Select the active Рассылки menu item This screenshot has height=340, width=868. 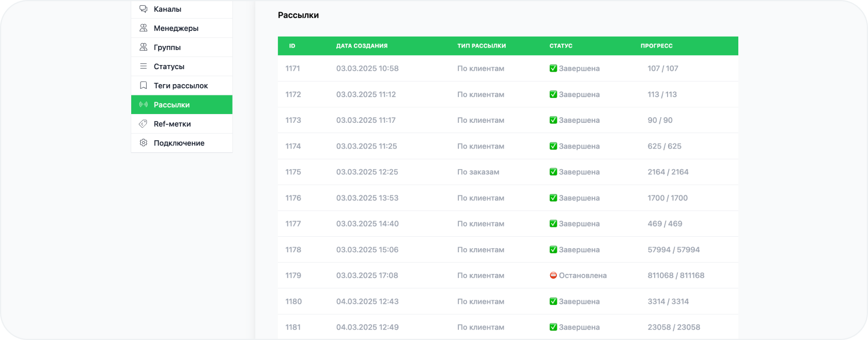182,104
